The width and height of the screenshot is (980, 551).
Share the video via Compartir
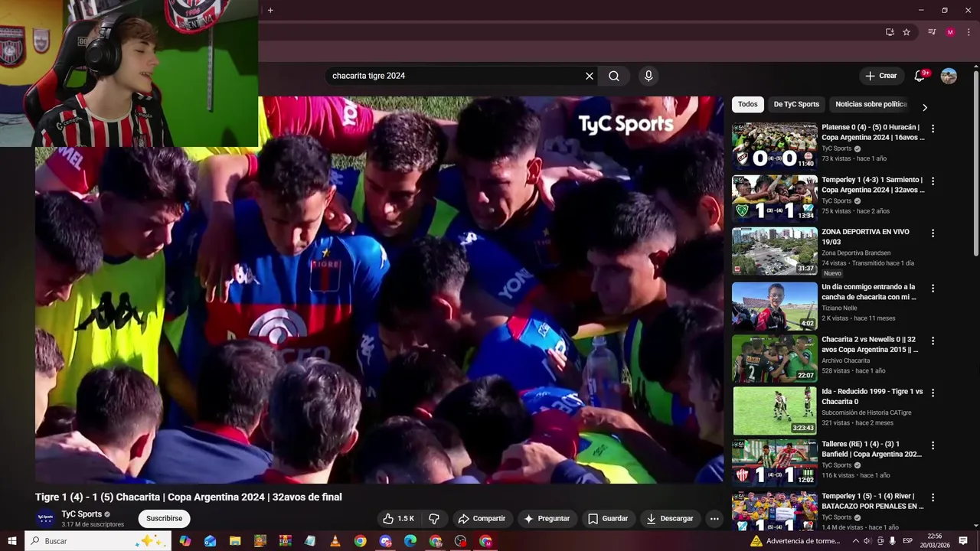[x=482, y=518]
